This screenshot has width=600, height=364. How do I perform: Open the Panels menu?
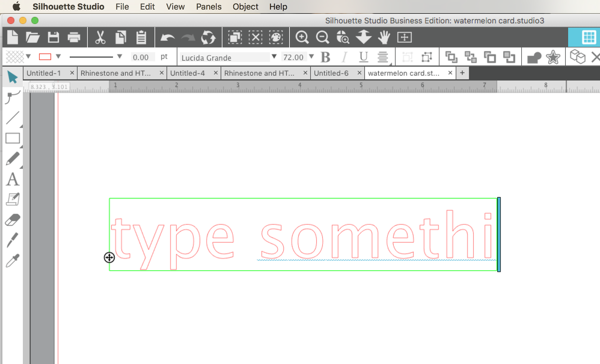[x=208, y=6]
